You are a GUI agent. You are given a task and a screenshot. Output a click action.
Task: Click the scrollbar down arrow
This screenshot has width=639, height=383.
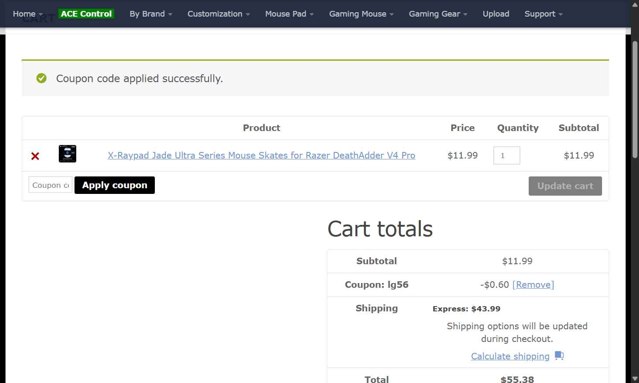(635, 379)
